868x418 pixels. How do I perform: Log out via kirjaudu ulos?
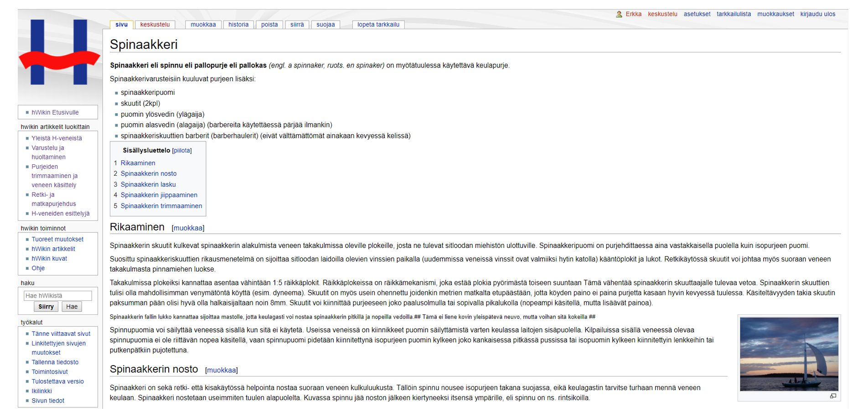[818, 14]
